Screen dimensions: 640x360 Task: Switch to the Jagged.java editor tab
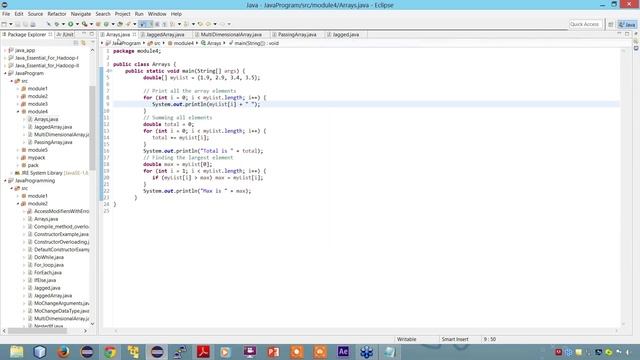point(345,35)
